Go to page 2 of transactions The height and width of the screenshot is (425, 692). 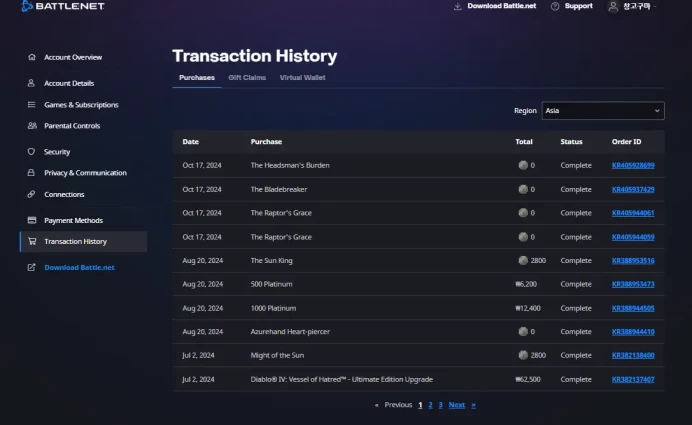click(430, 405)
